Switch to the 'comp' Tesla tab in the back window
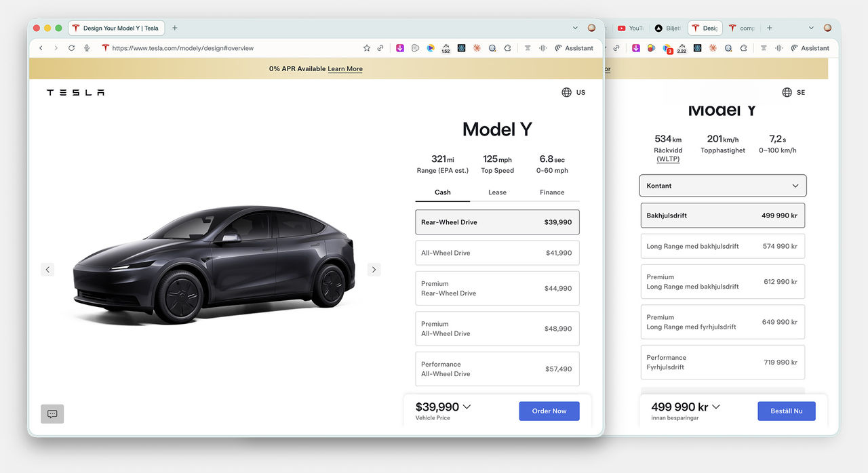Viewport: 868px width, 473px height. 742,28
